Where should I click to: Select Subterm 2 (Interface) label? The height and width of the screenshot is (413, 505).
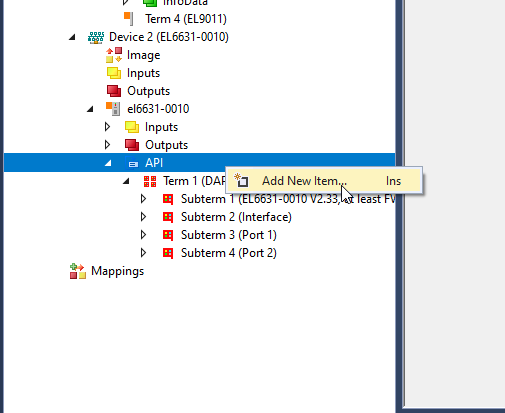[x=236, y=217]
